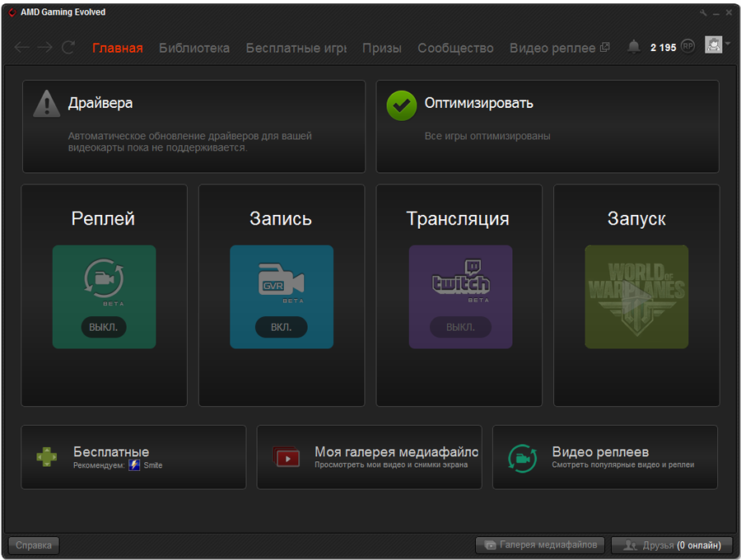Click the Справка help button

click(34, 545)
